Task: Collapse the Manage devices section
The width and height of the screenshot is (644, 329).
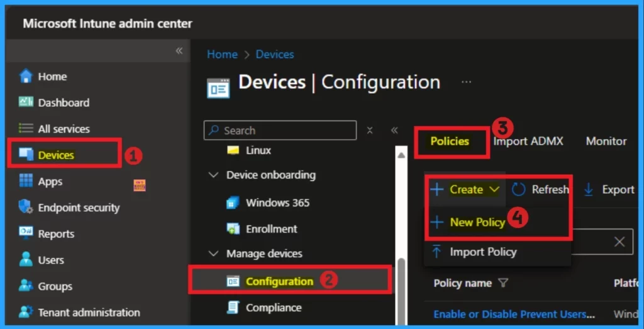Action: [213, 254]
